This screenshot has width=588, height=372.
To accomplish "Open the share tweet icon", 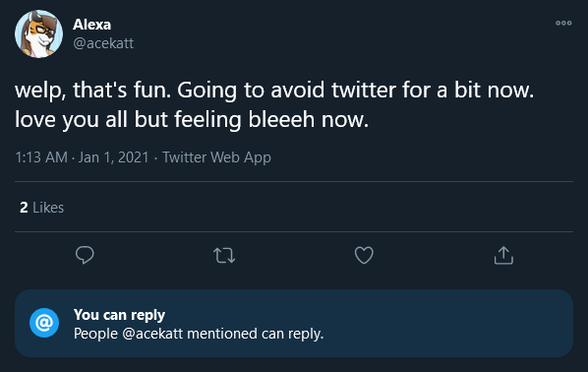I will pyautogui.click(x=503, y=255).
